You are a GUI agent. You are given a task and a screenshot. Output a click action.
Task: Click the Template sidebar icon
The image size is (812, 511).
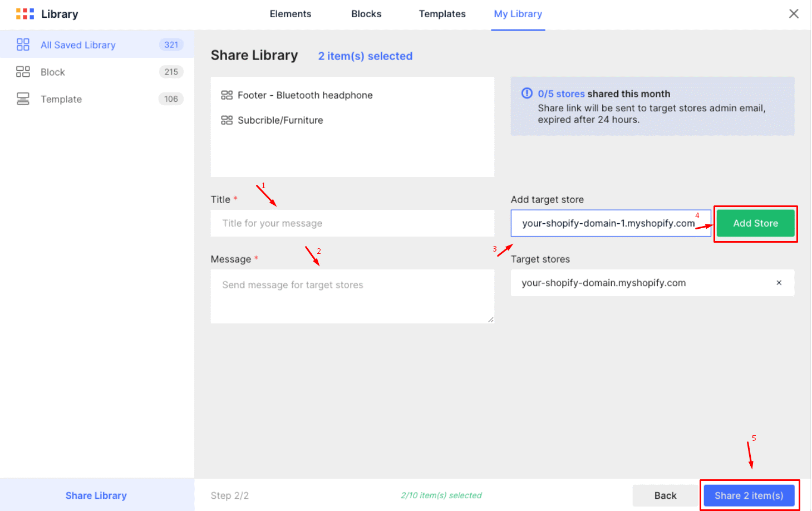pos(23,99)
